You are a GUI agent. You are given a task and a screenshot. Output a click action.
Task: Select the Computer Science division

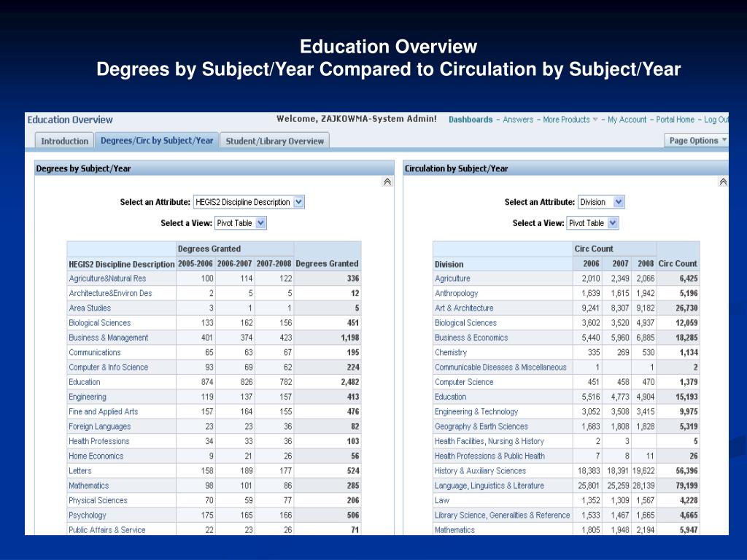tap(463, 382)
